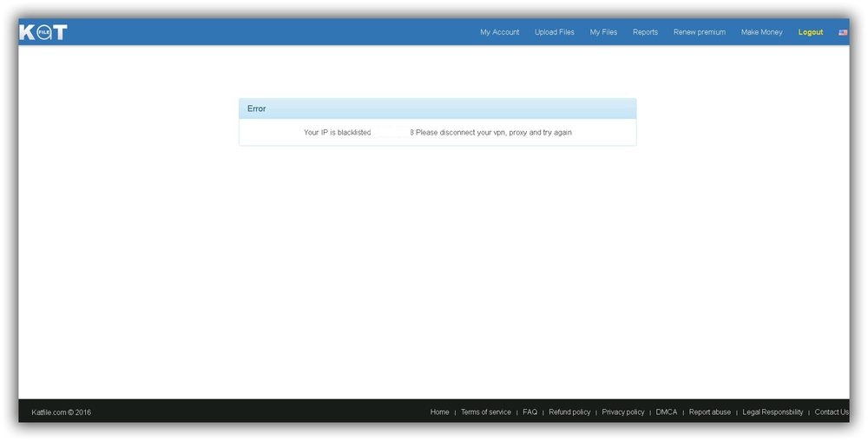Open the FAQ footer link
The height and width of the screenshot is (441, 868).
pyautogui.click(x=529, y=412)
